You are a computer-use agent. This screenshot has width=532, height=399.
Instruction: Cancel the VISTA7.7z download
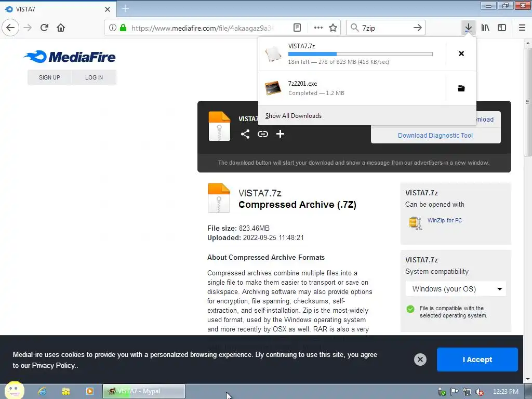(461, 54)
